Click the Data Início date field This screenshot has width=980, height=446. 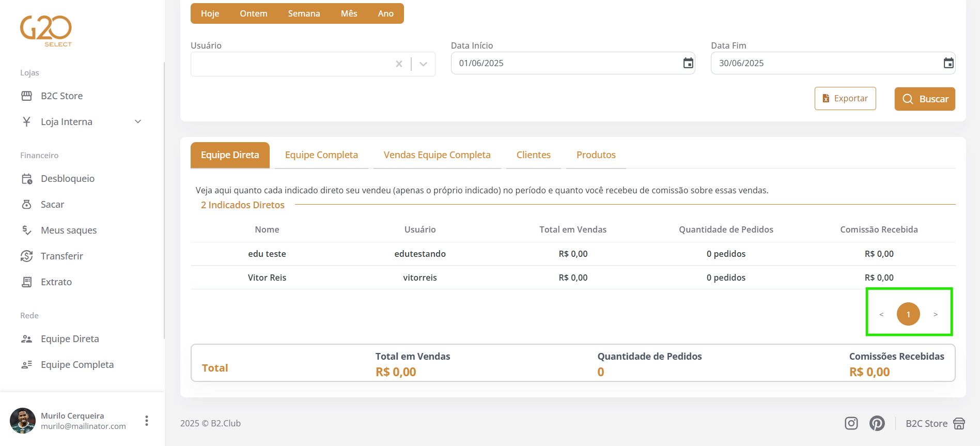pos(563,63)
